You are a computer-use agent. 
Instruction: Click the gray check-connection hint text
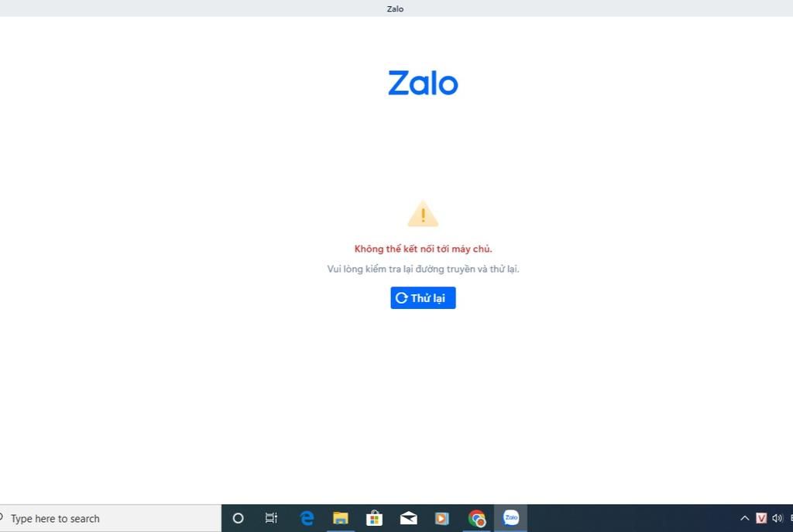423,269
